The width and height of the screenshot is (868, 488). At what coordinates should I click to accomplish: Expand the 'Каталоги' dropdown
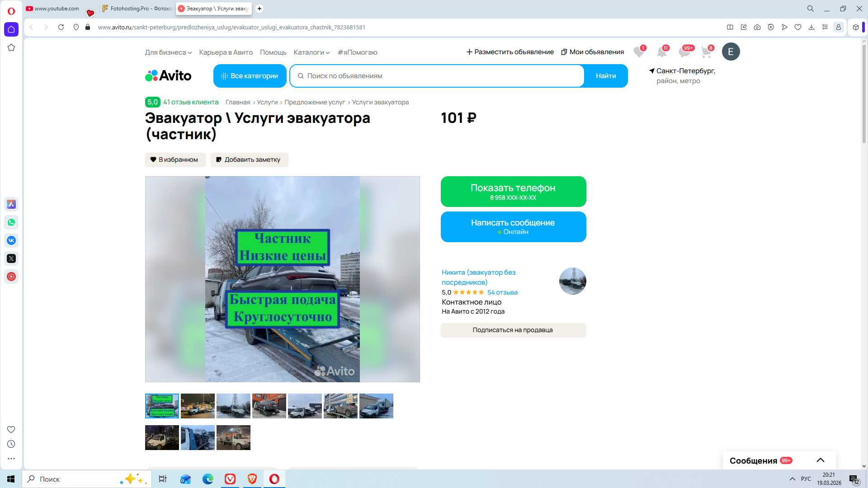click(x=311, y=52)
